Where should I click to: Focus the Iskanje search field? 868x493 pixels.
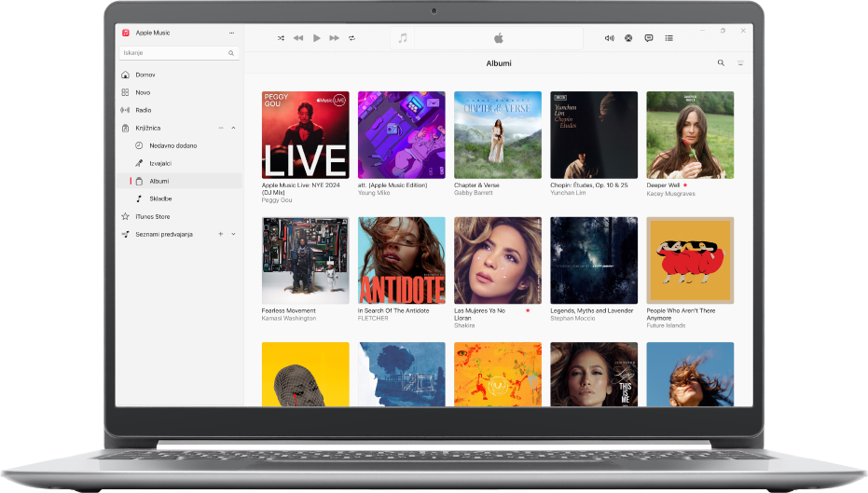[179, 52]
